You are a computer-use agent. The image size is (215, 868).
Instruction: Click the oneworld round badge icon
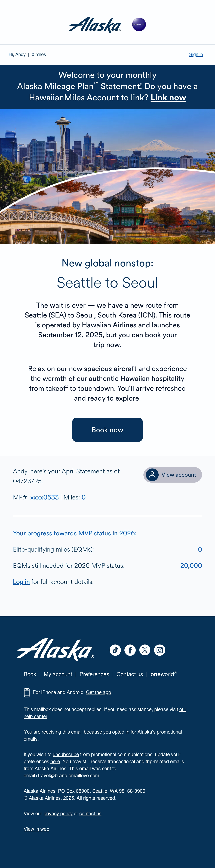(139, 24)
